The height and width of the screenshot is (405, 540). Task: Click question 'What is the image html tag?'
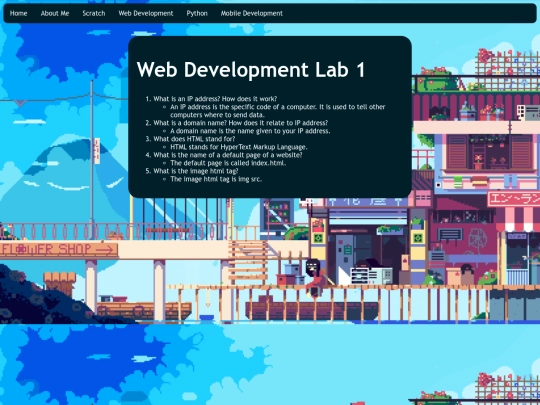click(x=196, y=171)
